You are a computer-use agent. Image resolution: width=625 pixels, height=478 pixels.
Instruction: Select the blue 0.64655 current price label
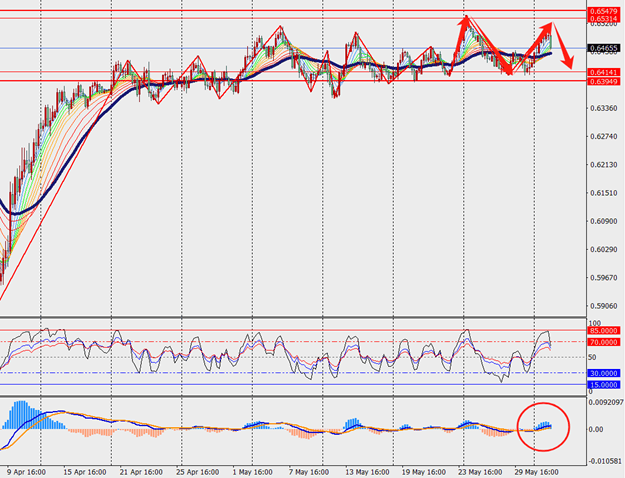click(602, 48)
